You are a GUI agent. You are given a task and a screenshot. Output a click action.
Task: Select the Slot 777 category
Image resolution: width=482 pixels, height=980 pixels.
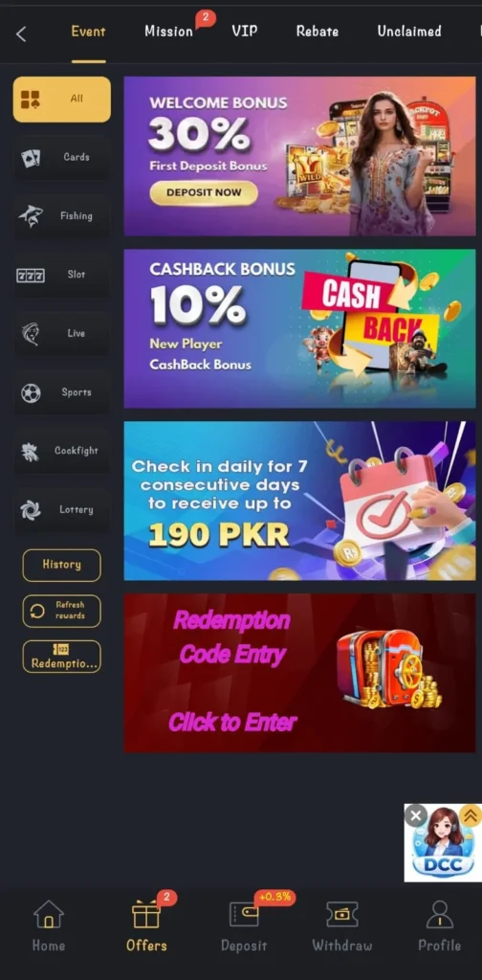pyautogui.click(x=62, y=275)
